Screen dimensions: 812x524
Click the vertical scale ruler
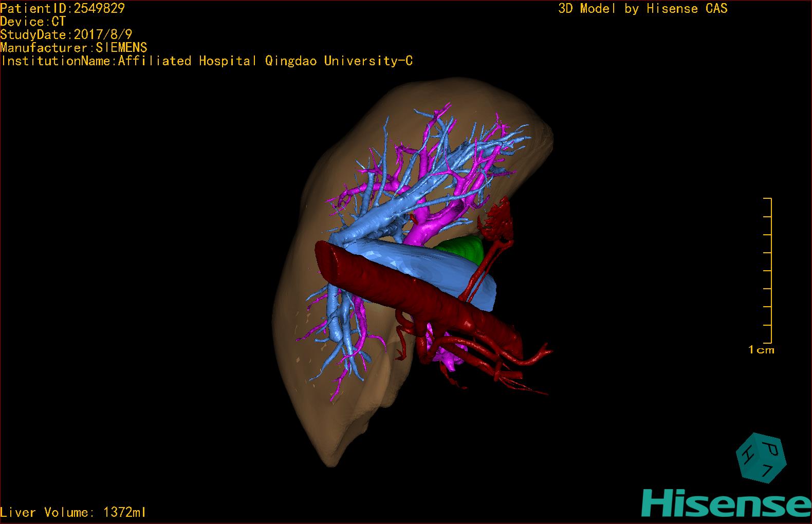click(768, 270)
